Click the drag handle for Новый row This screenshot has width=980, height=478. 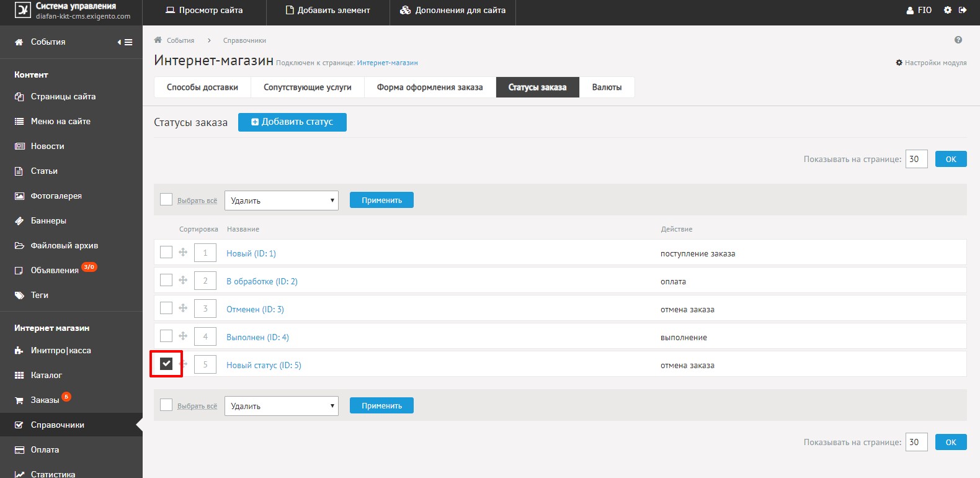coord(183,252)
